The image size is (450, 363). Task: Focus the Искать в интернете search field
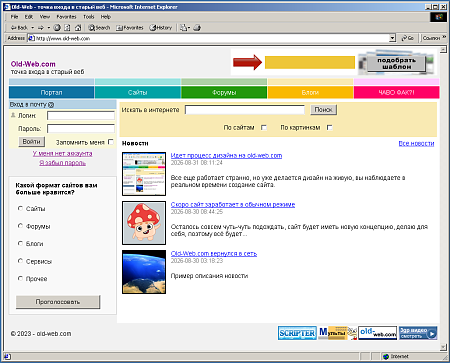(x=245, y=110)
